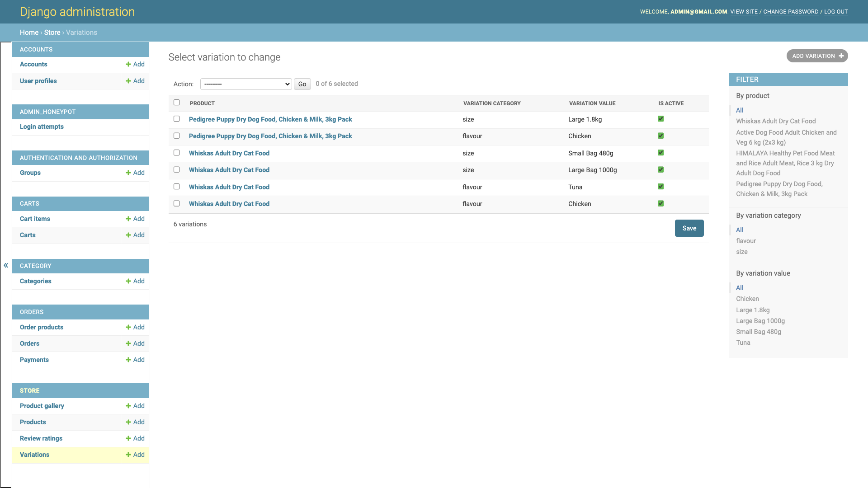This screenshot has height=488, width=868.
Task: Select the Pedigree flavour Chicken row checkbox
Action: [177, 136]
